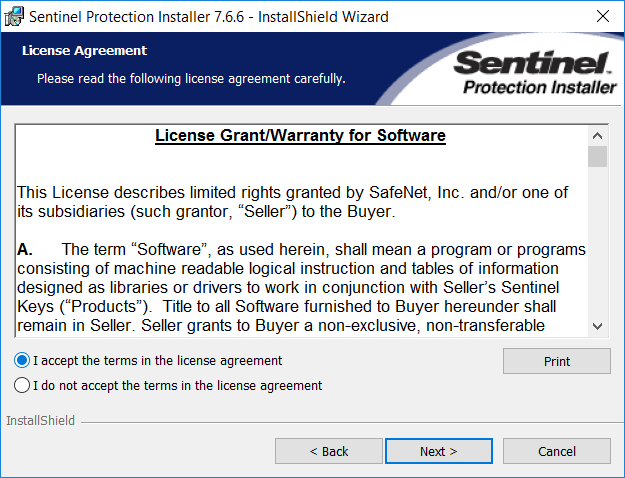Image resolution: width=625 pixels, height=478 pixels.
Task: Click the license scrollbar up arrow
Action: [x=598, y=135]
